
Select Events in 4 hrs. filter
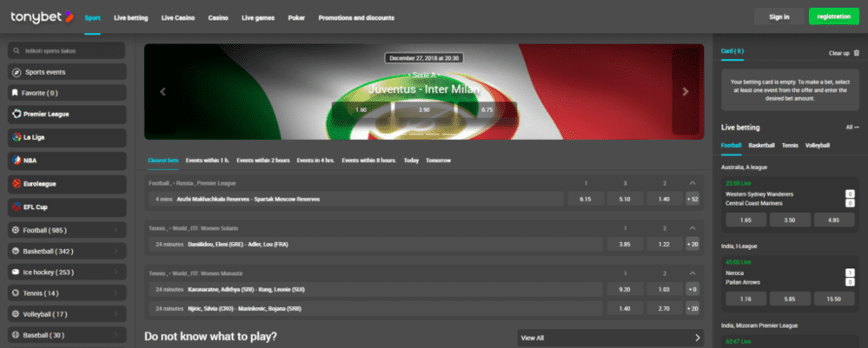click(x=315, y=161)
